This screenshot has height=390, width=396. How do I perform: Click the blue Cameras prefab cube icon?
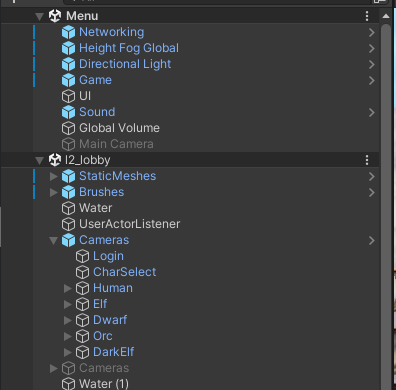68,240
